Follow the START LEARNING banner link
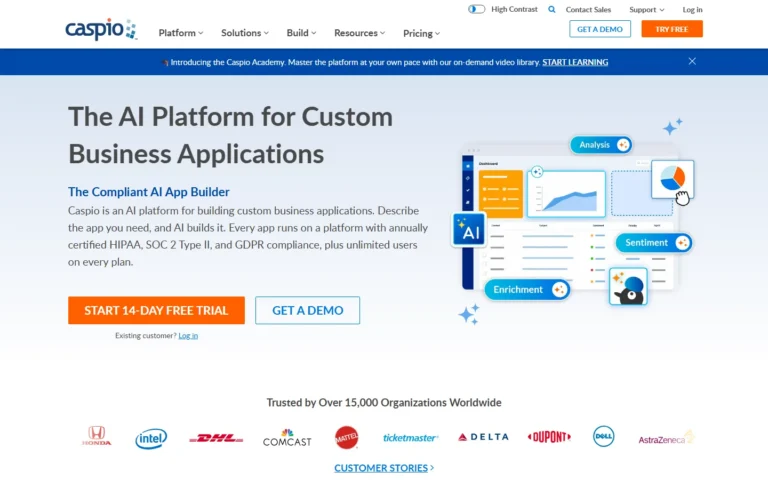768x480 pixels. tap(575, 62)
